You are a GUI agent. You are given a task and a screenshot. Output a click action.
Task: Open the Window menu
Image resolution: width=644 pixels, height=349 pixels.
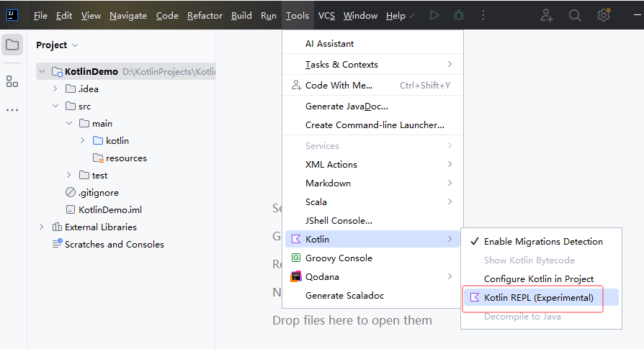360,16
